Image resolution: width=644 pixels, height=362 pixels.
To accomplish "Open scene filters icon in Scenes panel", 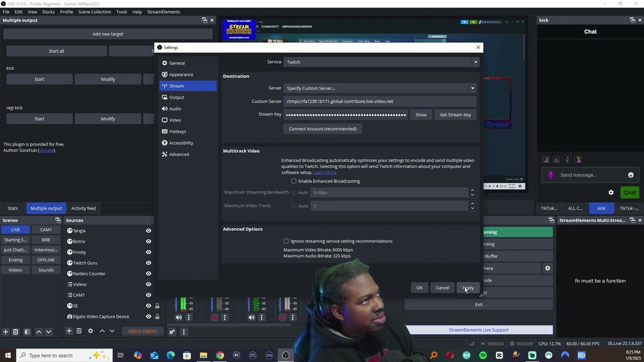I will 27,332.
